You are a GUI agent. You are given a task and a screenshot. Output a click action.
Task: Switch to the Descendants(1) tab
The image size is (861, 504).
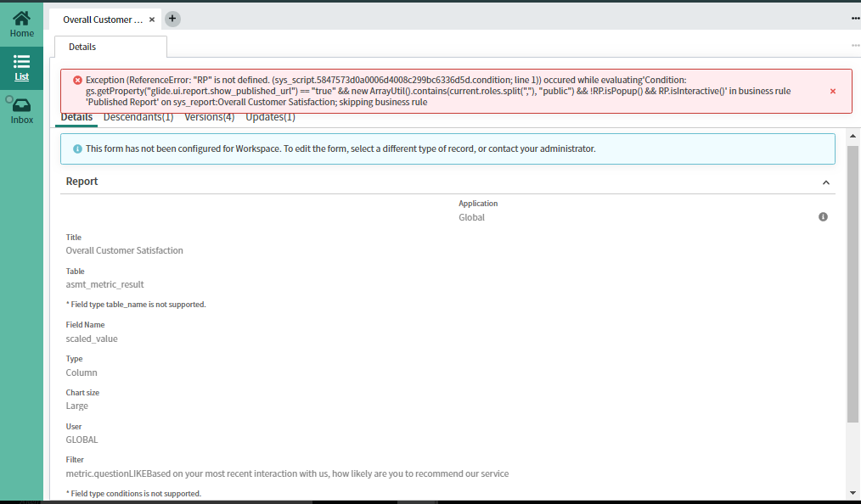pos(139,116)
